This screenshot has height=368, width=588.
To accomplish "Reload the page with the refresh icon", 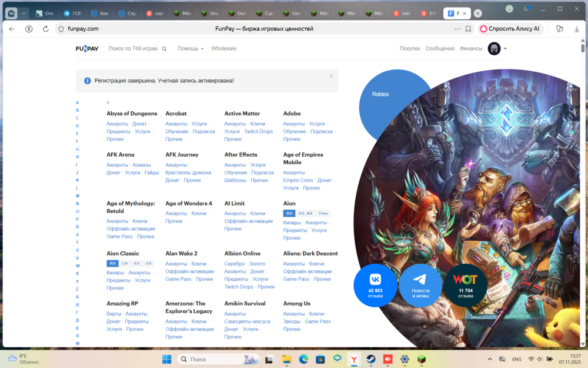I will point(45,29).
